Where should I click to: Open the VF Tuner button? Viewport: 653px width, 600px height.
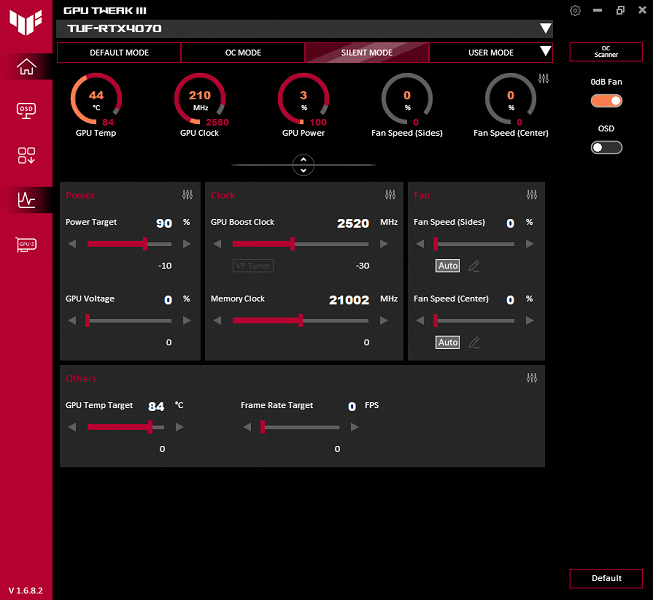pyautogui.click(x=253, y=266)
